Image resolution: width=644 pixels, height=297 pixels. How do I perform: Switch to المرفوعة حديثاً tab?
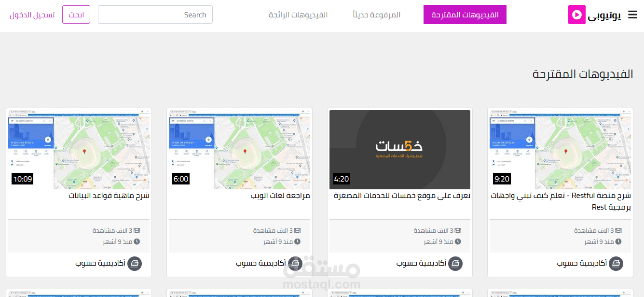tap(376, 15)
